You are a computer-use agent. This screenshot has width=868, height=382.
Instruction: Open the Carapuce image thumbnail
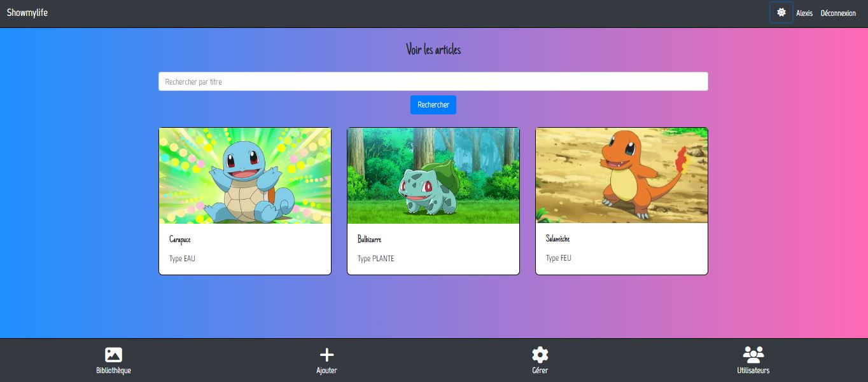(x=245, y=175)
